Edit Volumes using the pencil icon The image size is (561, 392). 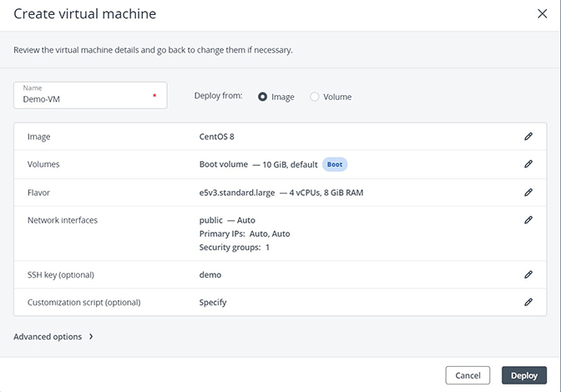[x=528, y=164]
